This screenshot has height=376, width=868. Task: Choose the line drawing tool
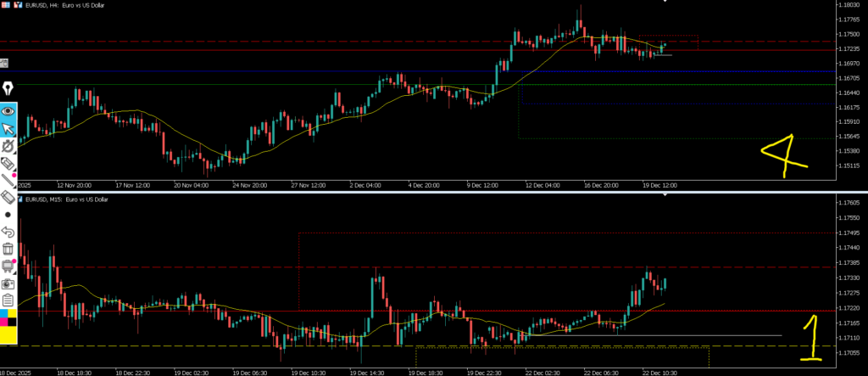pyautogui.click(x=8, y=180)
